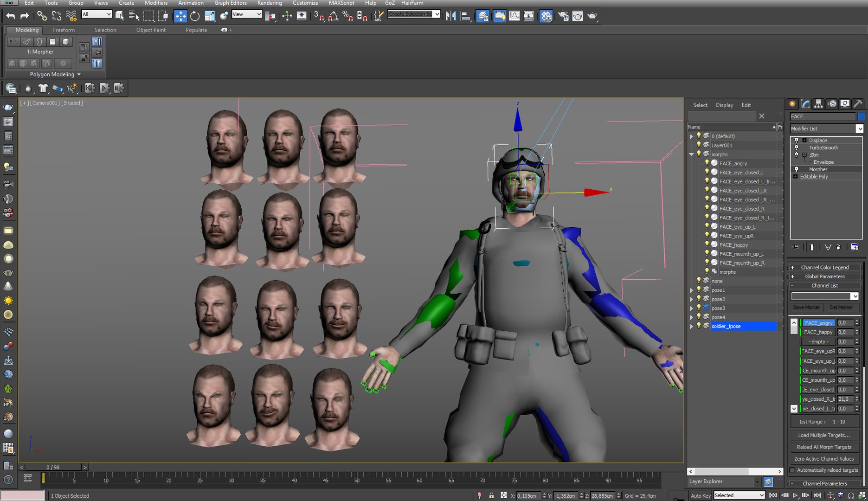
Task: Click the Mirror tool icon
Action: pyautogui.click(x=450, y=16)
